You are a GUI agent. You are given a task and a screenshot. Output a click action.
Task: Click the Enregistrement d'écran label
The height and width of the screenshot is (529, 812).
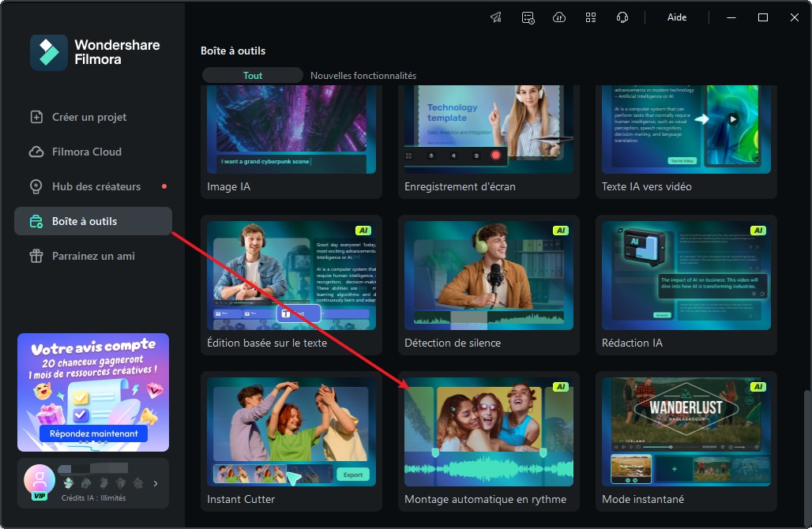pyautogui.click(x=460, y=187)
